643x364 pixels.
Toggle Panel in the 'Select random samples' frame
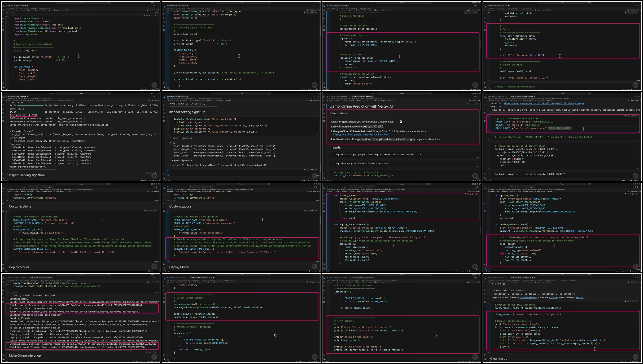point(317,275)
